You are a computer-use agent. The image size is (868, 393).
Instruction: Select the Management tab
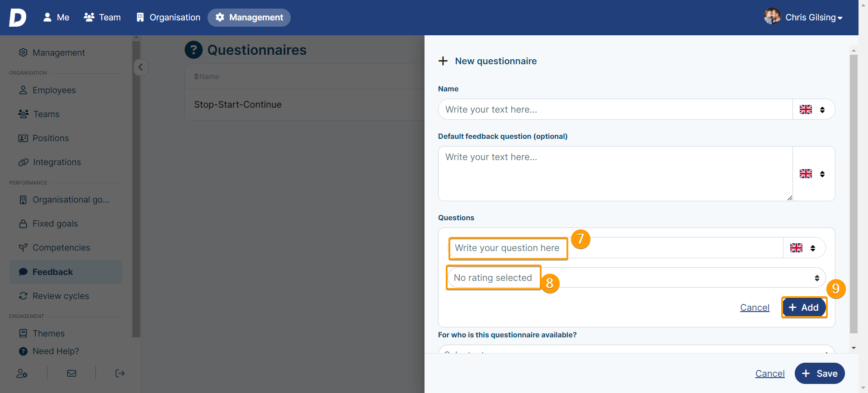click(249, 18)
